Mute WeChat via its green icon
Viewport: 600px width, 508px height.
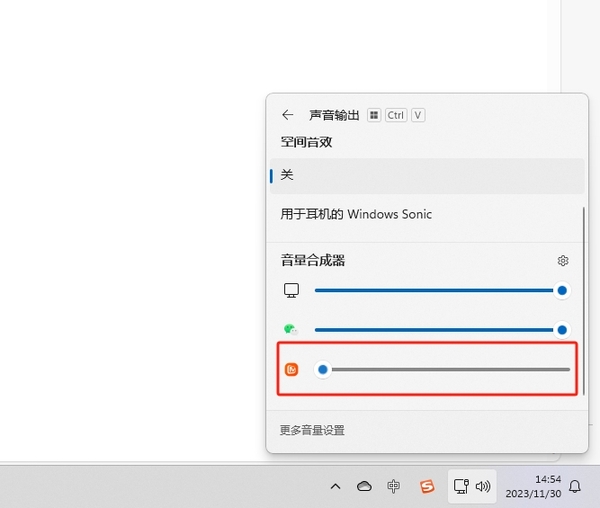291,329
